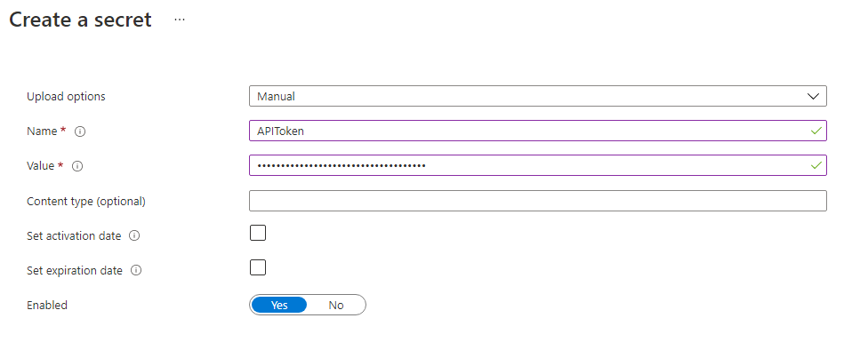
Task: Click the Enabled label text
Action: coord(47,305)
